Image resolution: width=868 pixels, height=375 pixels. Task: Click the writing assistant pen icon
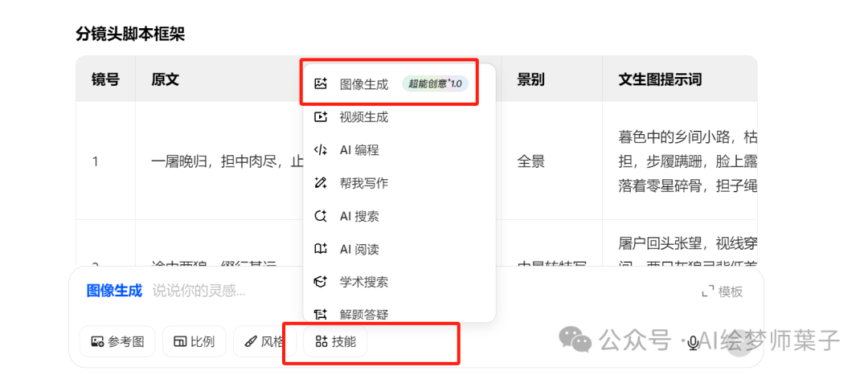(321, 183)
